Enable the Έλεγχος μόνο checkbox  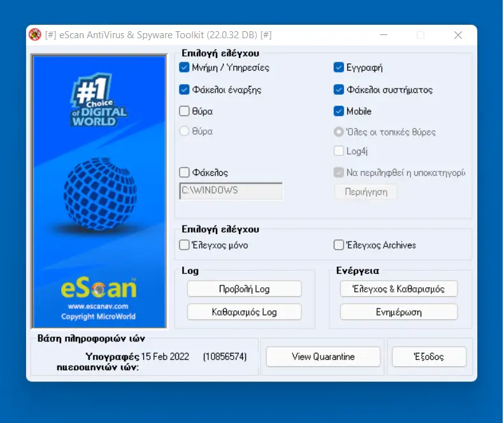184,245
